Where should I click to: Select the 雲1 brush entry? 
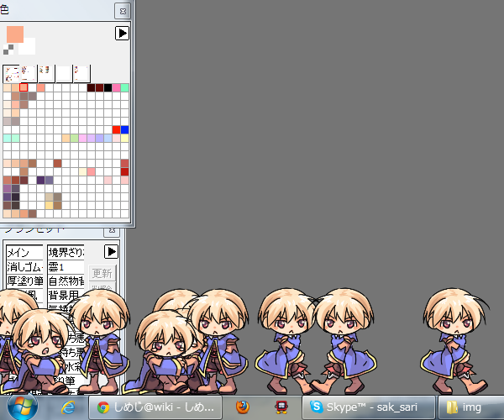click(66, 267)
